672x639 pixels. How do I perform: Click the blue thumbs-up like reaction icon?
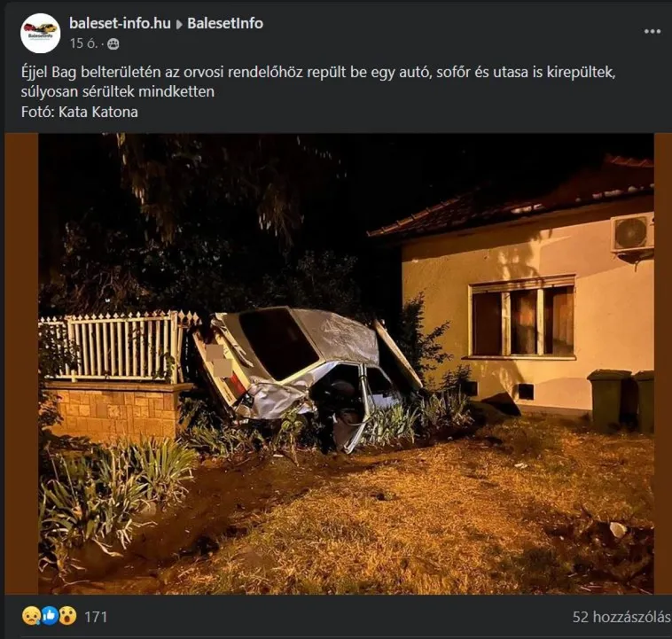click(50, 616)
